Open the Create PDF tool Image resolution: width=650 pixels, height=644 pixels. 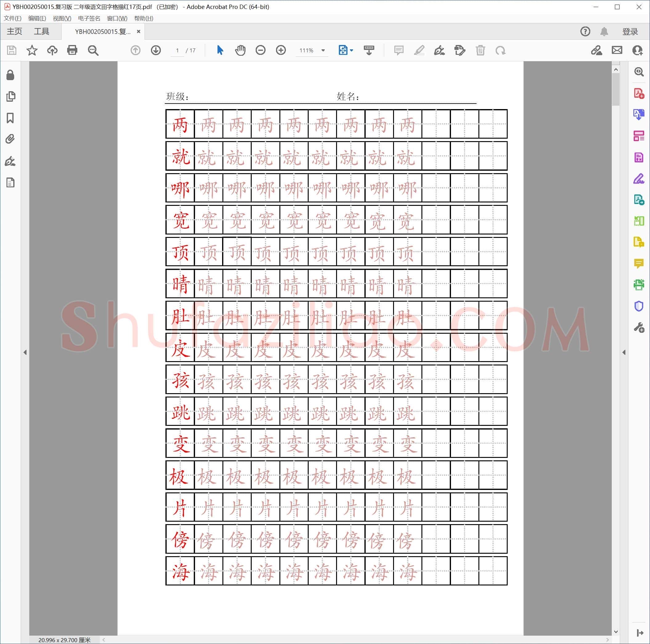tap(639, 93)
